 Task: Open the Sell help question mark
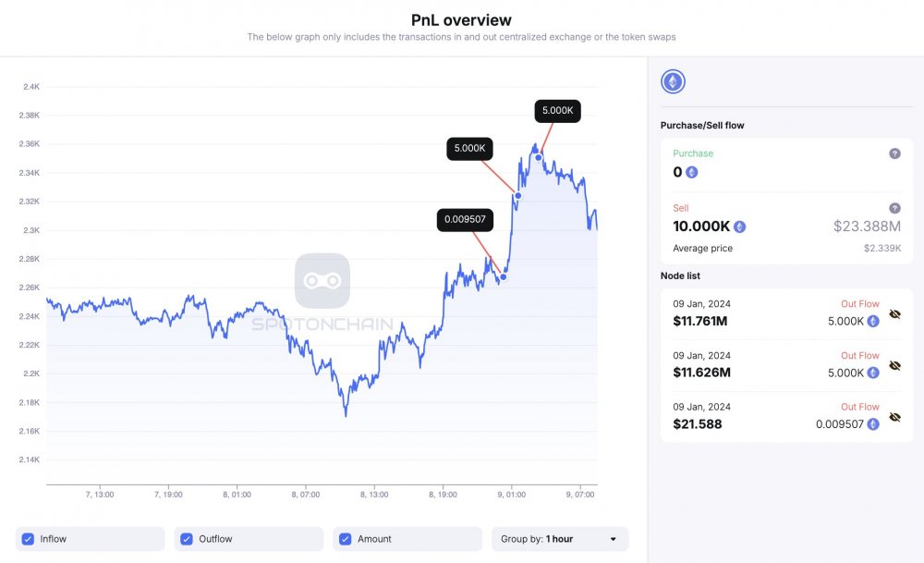[x=894, y=208]
